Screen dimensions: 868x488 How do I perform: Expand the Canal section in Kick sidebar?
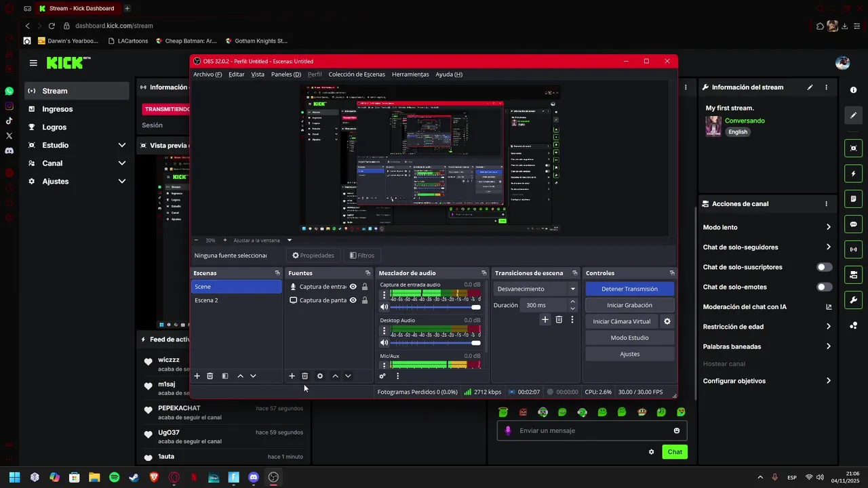[x=122, y=163]
